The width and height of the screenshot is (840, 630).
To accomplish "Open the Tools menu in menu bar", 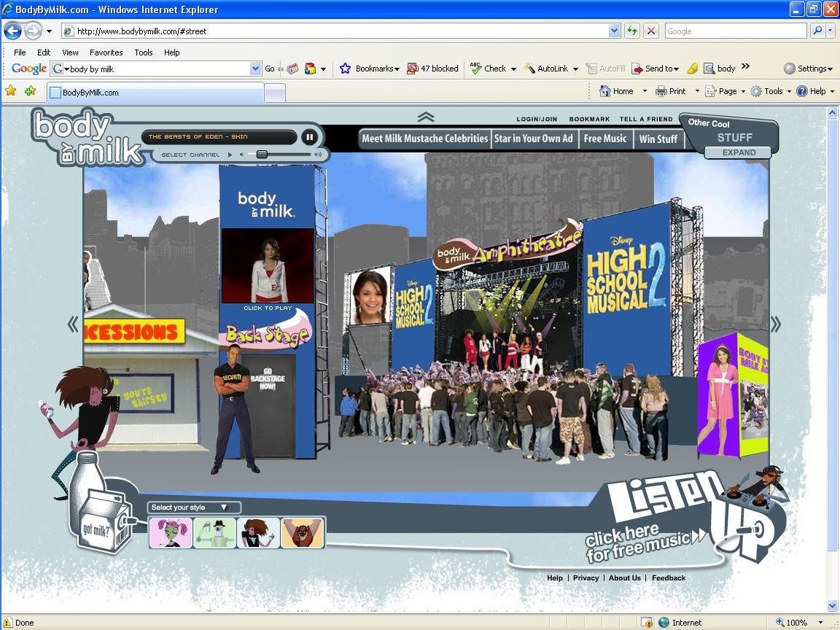I will 144,52.
